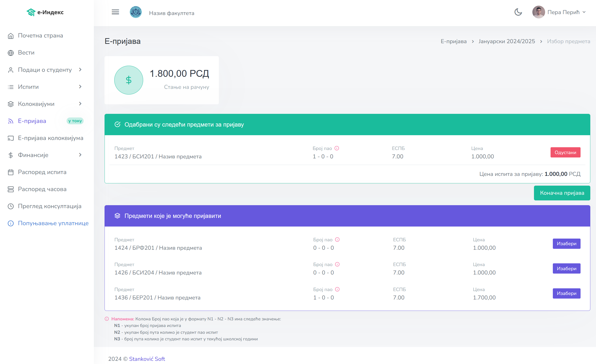
Task: Expand the Испити sidebar section
Action: [80, 87]
